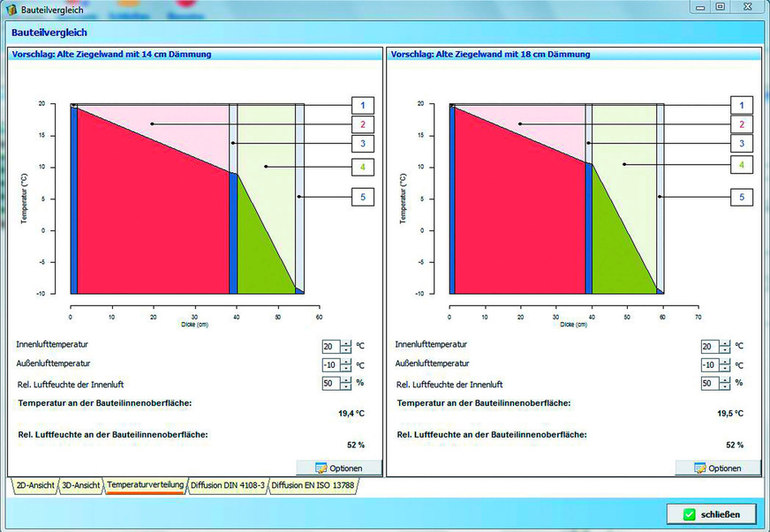The width and height of the screenshot is (770, 532).
Task: Open the 3D-Ansicht tab
Action: 80,485
